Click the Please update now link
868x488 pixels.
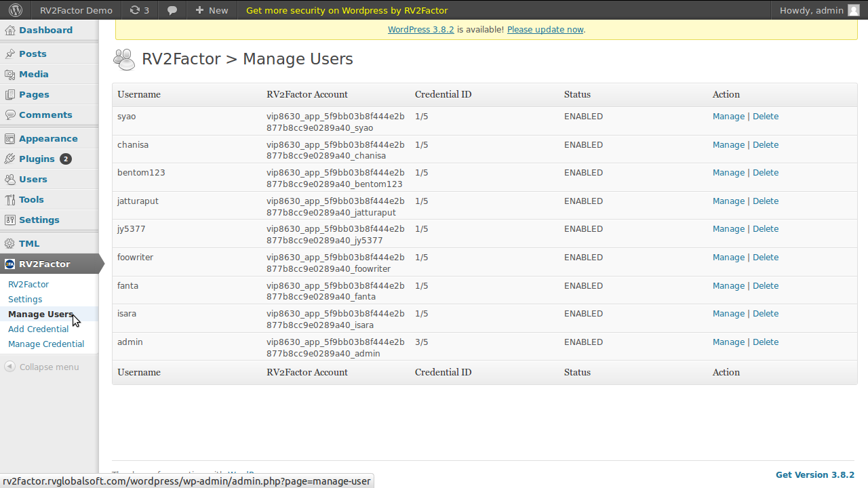[545, 29]
